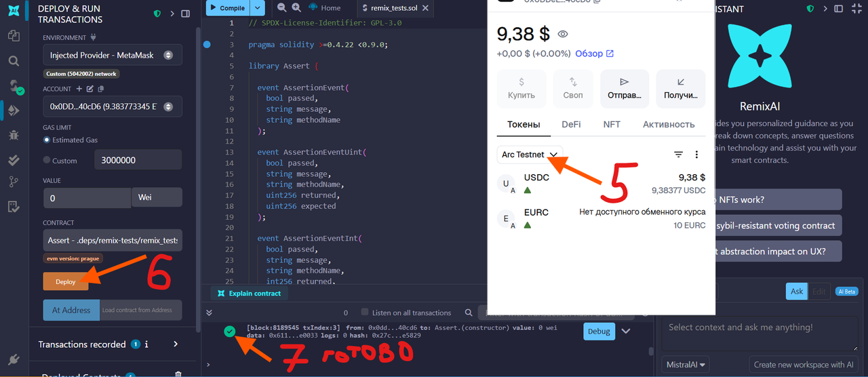Click the Explain contract button
868x377 pixels.
[x=250, y=294]
